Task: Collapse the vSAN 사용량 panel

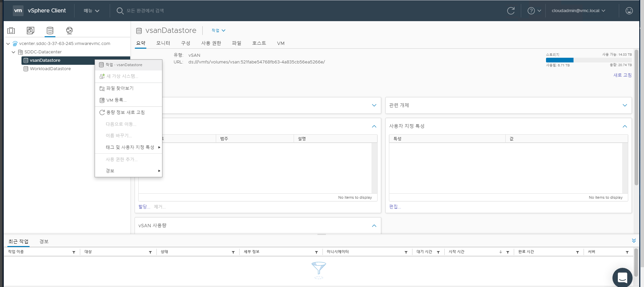Action: click(x=374, y=226)
